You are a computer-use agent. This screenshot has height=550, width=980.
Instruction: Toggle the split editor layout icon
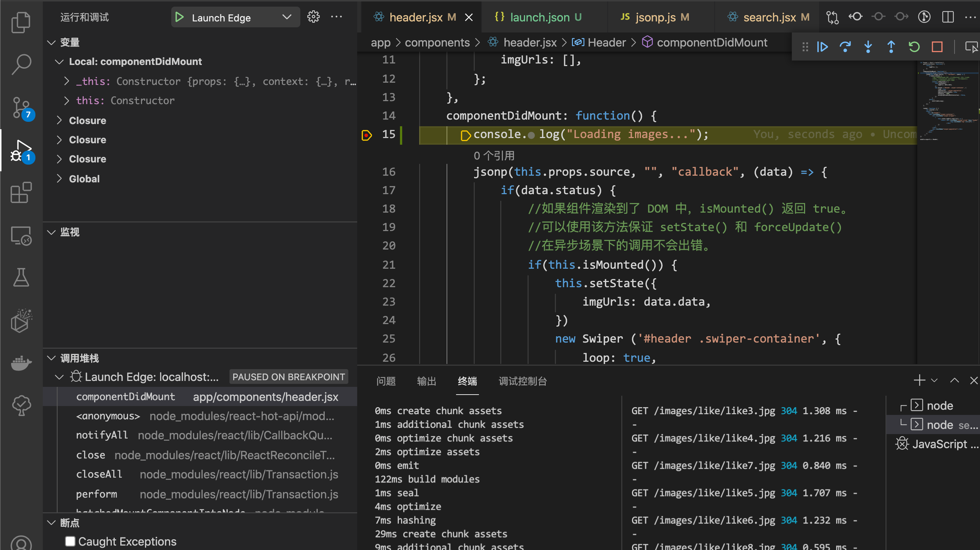948,17
